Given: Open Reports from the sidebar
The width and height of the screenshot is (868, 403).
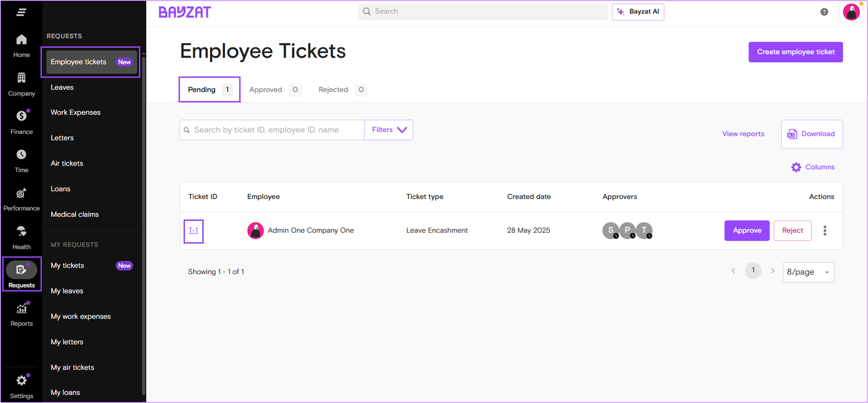Looking at the screenshot, I should 21,313.
